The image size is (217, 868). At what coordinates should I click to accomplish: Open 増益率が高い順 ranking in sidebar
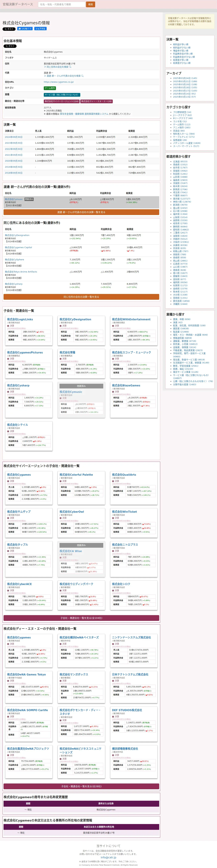[x=181, y=51]
